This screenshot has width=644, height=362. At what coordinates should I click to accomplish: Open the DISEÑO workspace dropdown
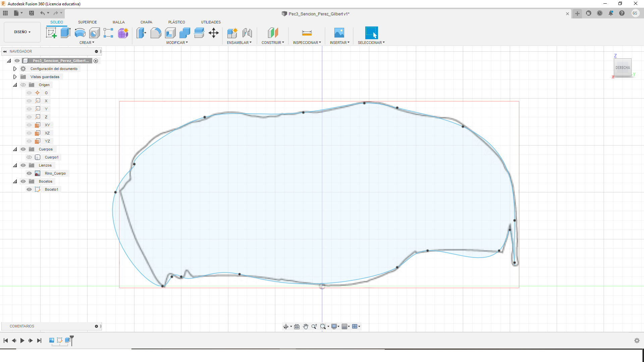(22, 32)
